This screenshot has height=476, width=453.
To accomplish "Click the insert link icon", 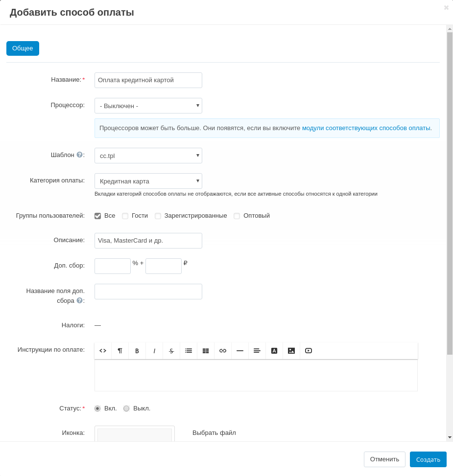I will 223,351.
